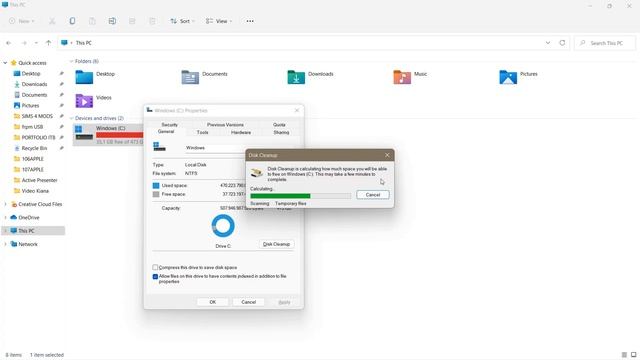This screenshot has height=360, width=640.
Task: Open the Documents folder icon in main pane
Action: [x=190, y=77]
